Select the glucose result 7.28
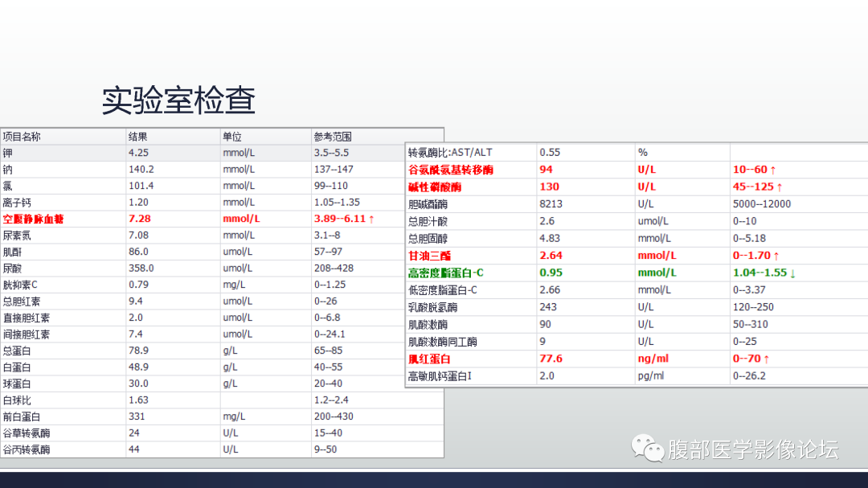 140,219
